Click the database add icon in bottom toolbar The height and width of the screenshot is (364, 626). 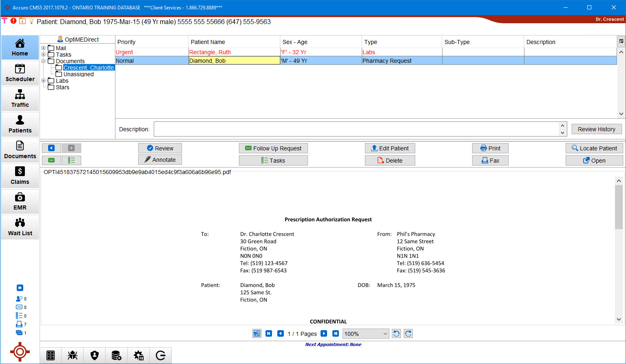(116, 355)
